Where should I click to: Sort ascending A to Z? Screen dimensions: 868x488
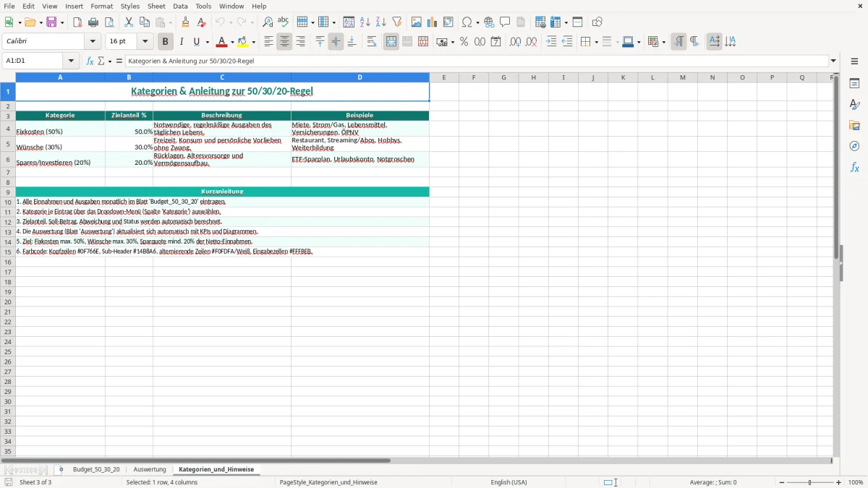[365, 22]
